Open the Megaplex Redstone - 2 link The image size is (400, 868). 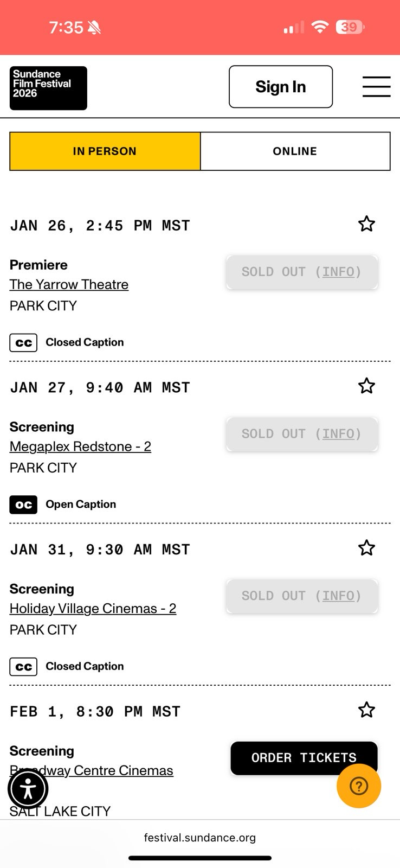(80, 446)
